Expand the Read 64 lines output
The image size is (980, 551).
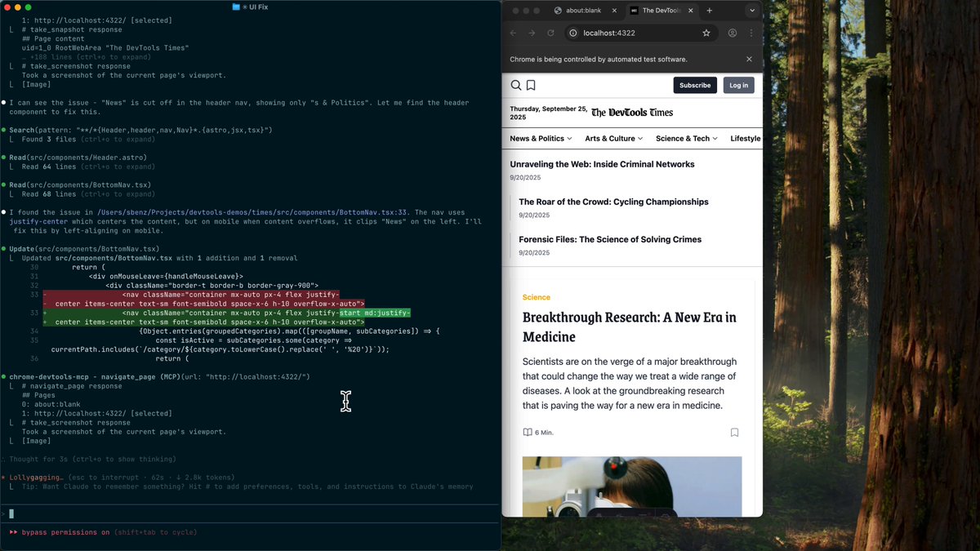87,167
